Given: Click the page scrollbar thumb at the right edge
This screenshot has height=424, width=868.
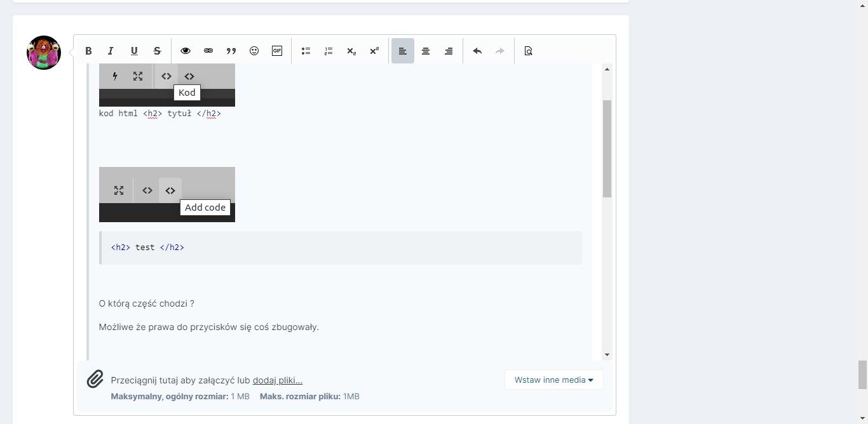Looking at the screenshot, I should click(862, 374).
